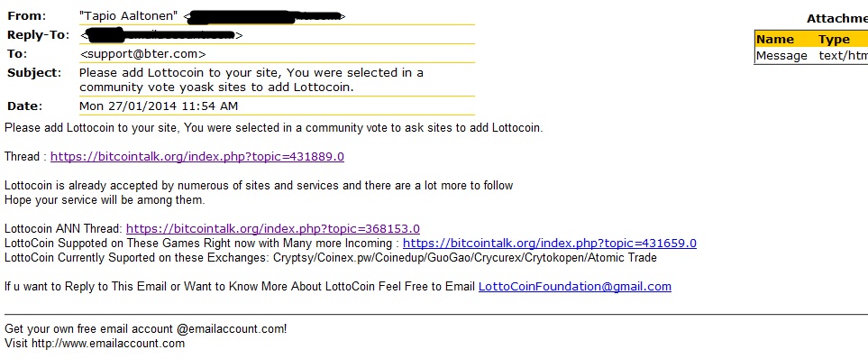Click the Visit http://www.emailaccount.com footer text
This screenshot has width=868, height=359.
95,343
